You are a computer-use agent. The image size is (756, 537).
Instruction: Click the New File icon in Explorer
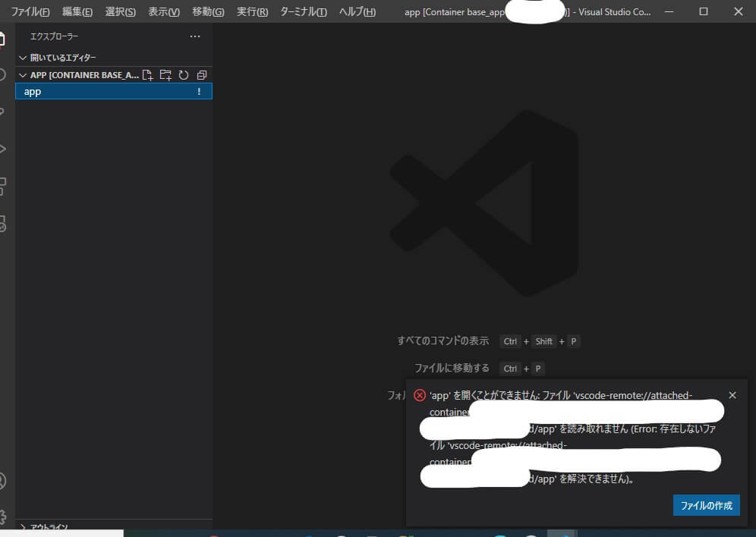[147, 75]
